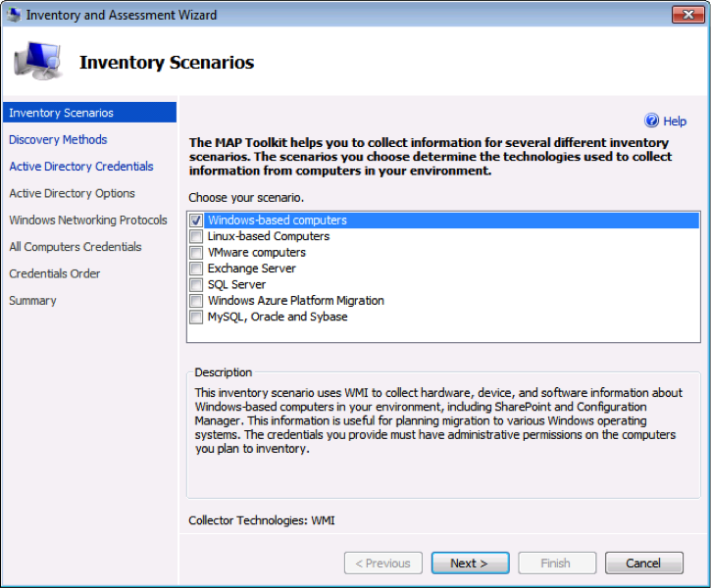Close the Inventory and Assessment Wizard window
This screenshot has height=588, width=711.
(687, 15)
